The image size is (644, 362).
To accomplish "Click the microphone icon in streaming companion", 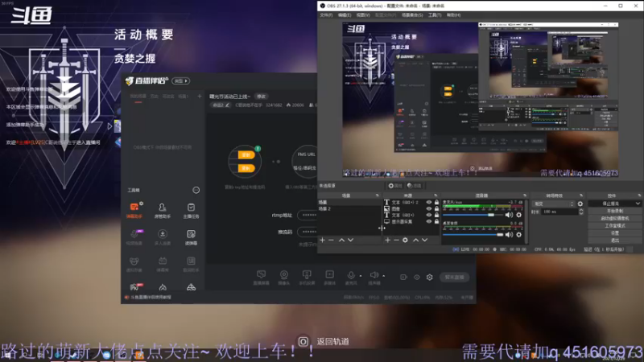I will (351, 277).
